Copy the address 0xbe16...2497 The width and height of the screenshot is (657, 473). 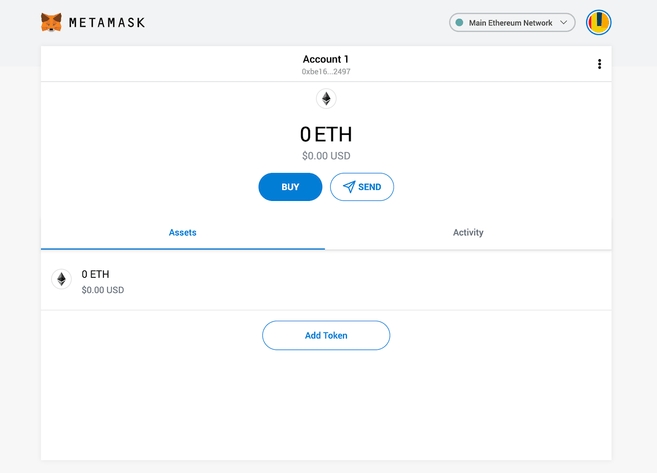[x=326, y=72]
